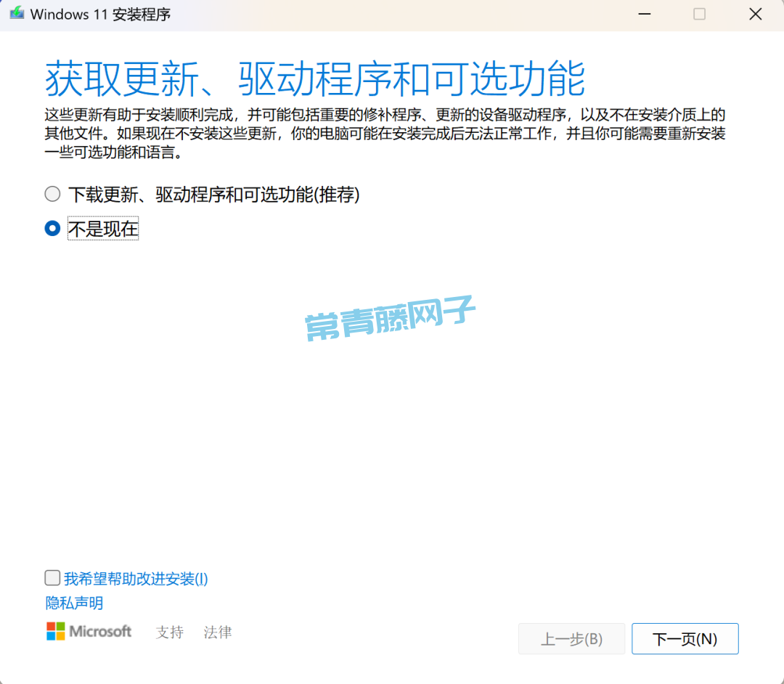Close the Windows 11 setup window
The width and height of the screenshot is (784, 684).
point(755,14)
